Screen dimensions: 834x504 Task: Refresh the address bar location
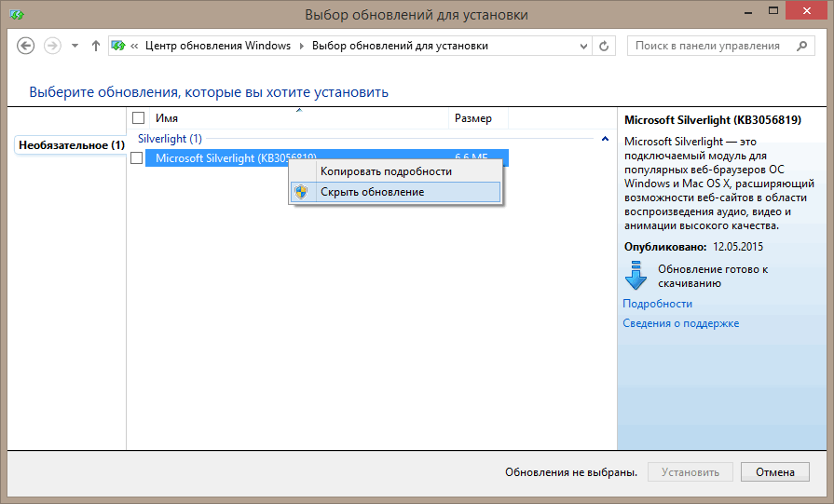coord(604,46)
